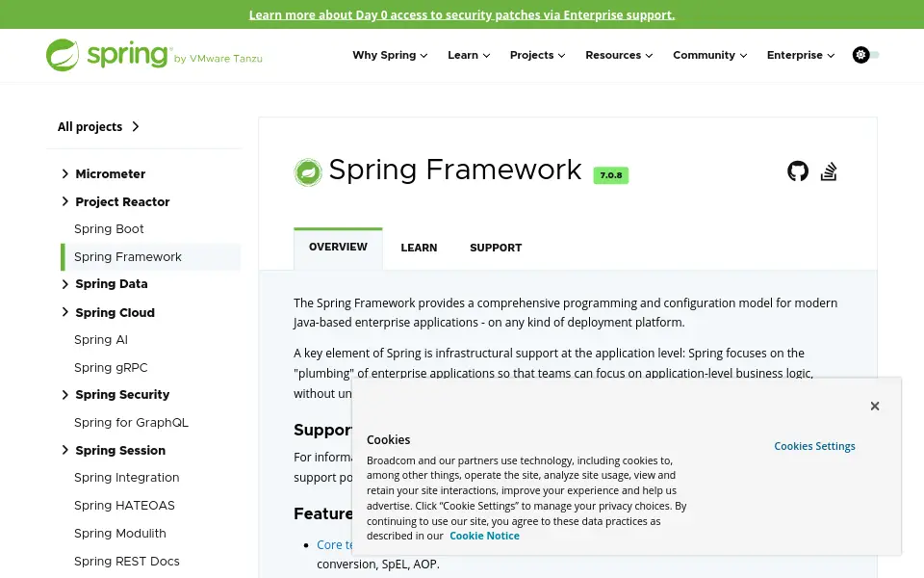
Task: Toggle the dark mode theme switch
Action: pyautogui.click(x=865, y=55)
